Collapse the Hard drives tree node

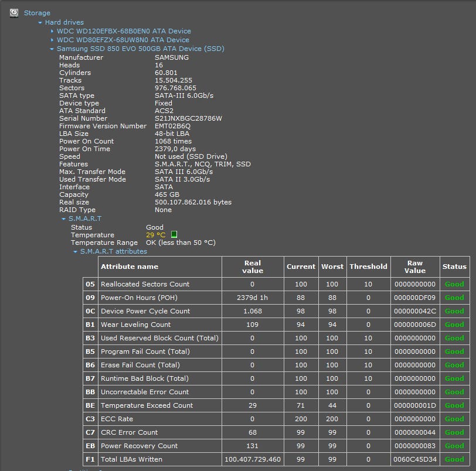[x=40, y=23]
